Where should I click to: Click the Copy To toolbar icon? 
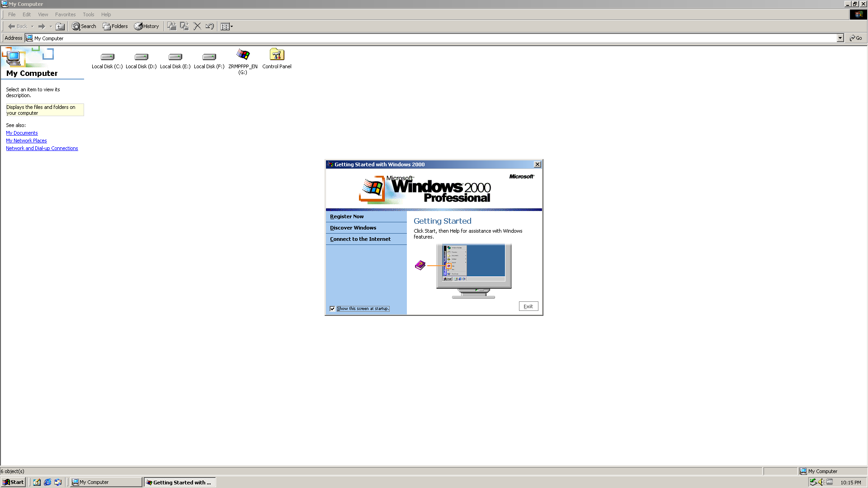pyautogui.click(x=184, y=26)
